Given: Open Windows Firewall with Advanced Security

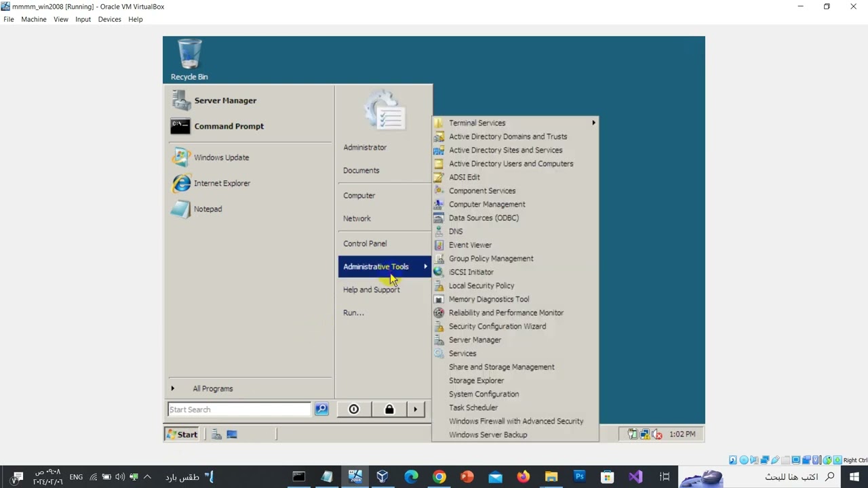Looking at the screenshot, I should point(515,421).
